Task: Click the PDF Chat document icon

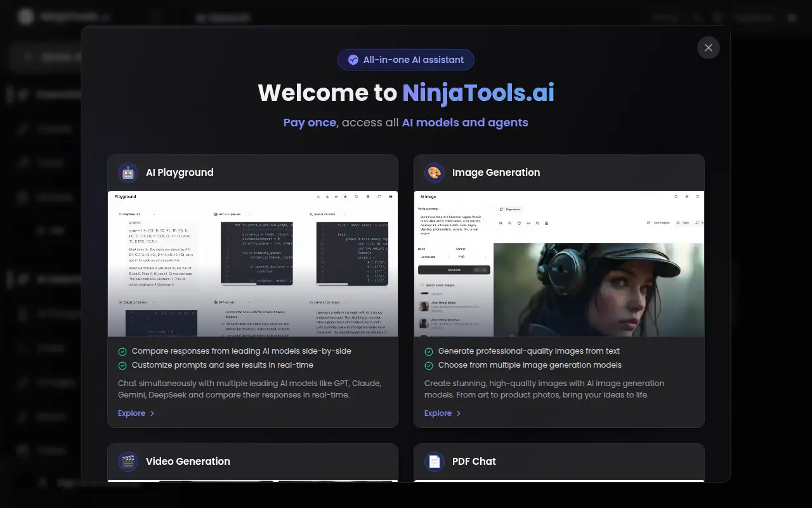Action: click(x=435, y=462)
